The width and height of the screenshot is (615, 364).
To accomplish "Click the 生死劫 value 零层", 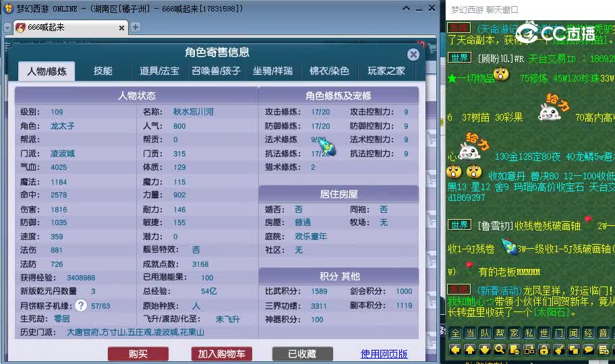I will click(61, 319).
